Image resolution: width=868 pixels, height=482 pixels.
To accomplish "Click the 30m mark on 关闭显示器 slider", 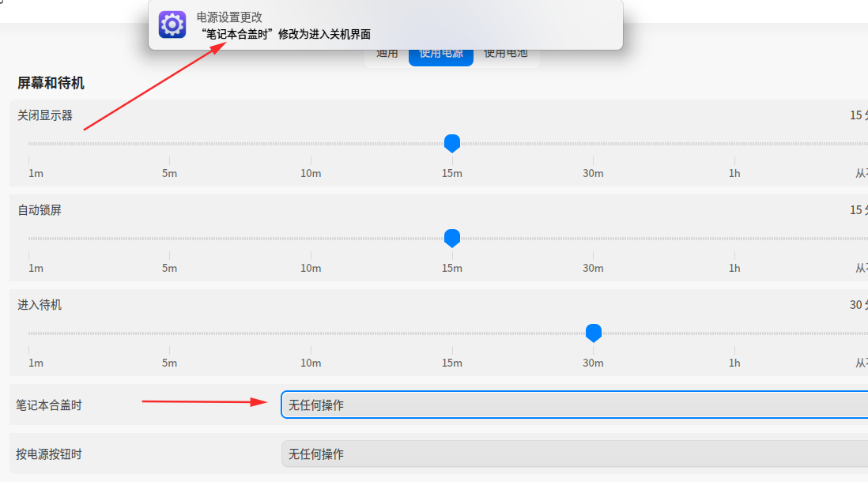I will click(x=593, y=173).
